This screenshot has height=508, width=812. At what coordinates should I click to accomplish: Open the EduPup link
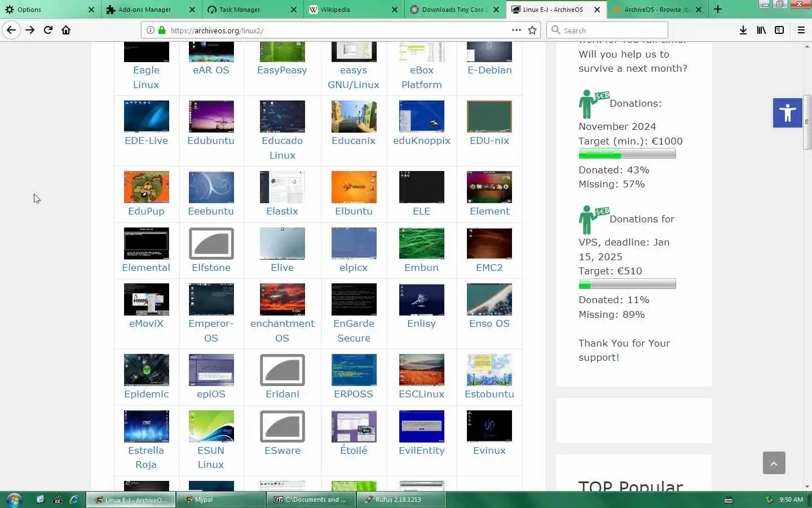146,211
